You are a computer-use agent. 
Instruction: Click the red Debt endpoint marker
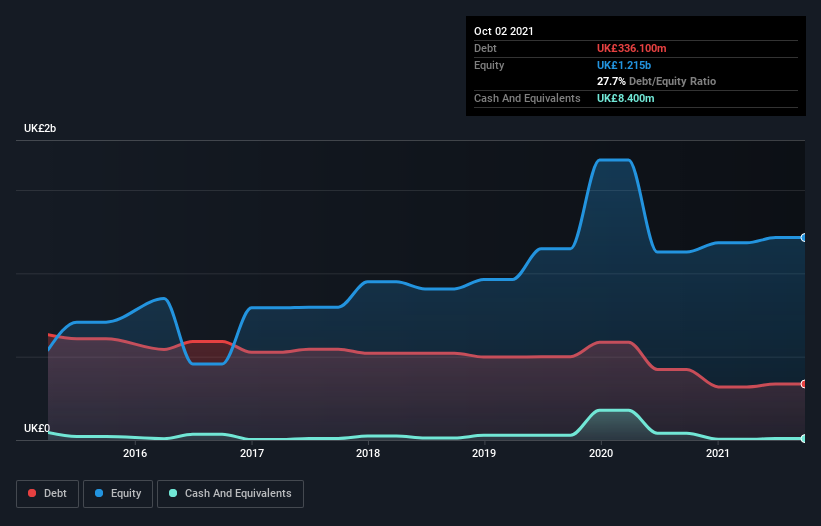[804, 384]
